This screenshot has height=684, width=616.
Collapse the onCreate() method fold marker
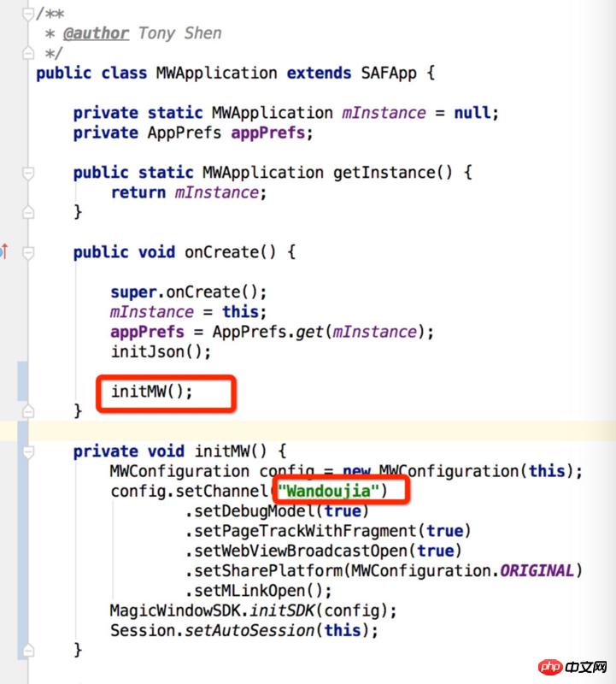28,252
